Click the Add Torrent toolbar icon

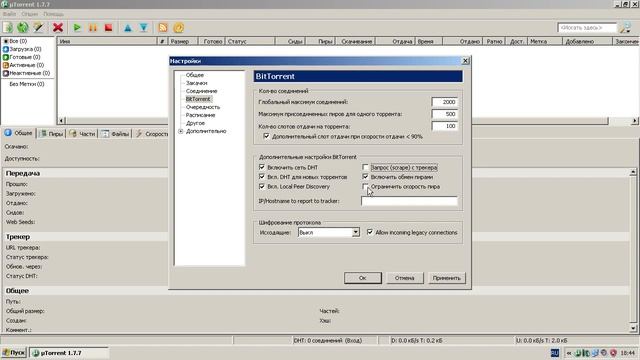pos(8,27)
